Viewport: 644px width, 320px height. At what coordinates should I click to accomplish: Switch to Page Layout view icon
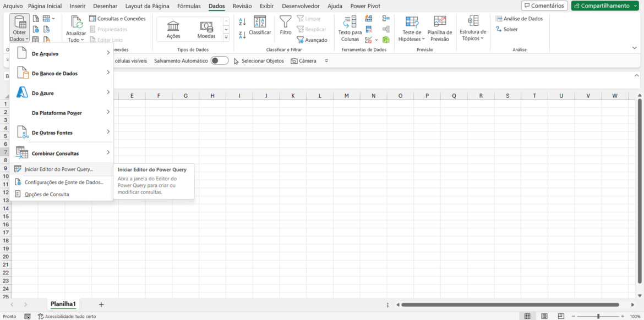click(x=544, y=316)
